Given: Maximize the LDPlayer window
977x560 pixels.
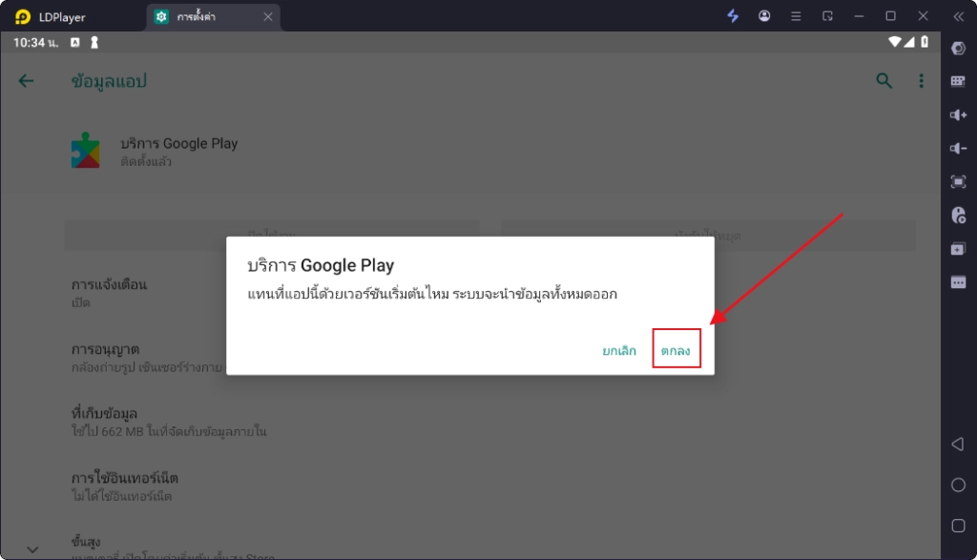Looking at the screenshot, I should click(891, 16).
